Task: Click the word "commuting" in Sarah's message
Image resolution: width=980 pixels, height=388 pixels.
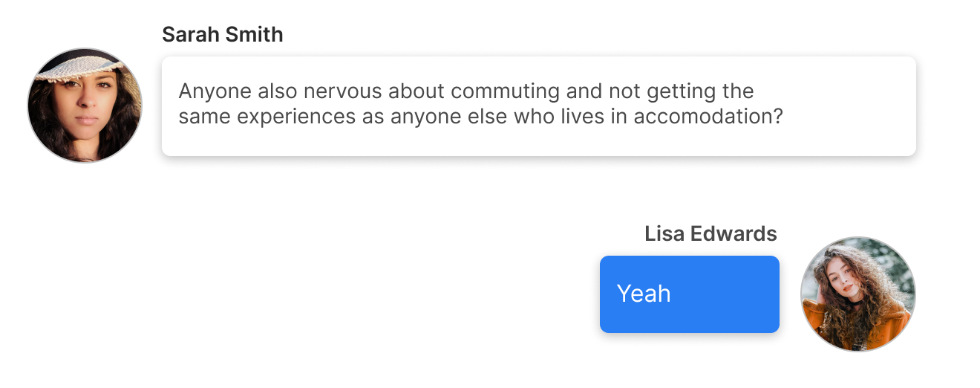Action: (505, 92)
